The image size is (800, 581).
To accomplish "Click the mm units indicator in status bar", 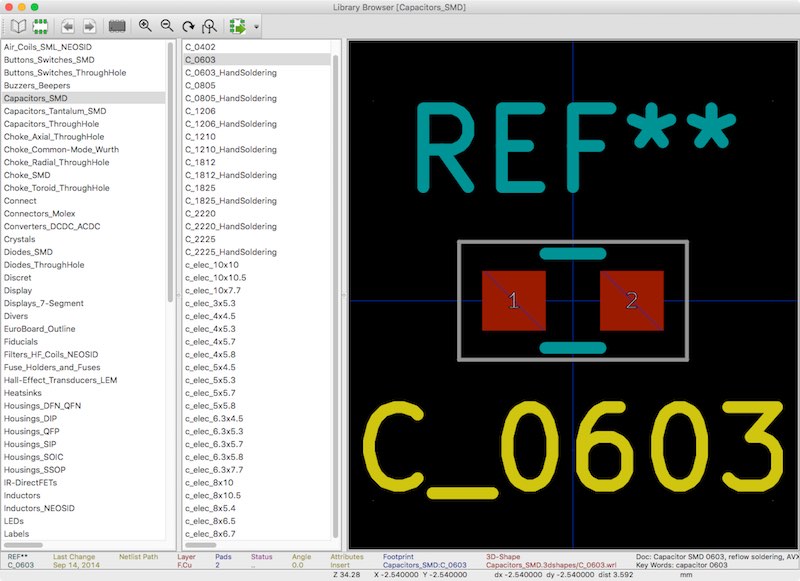I will point(686,574).
